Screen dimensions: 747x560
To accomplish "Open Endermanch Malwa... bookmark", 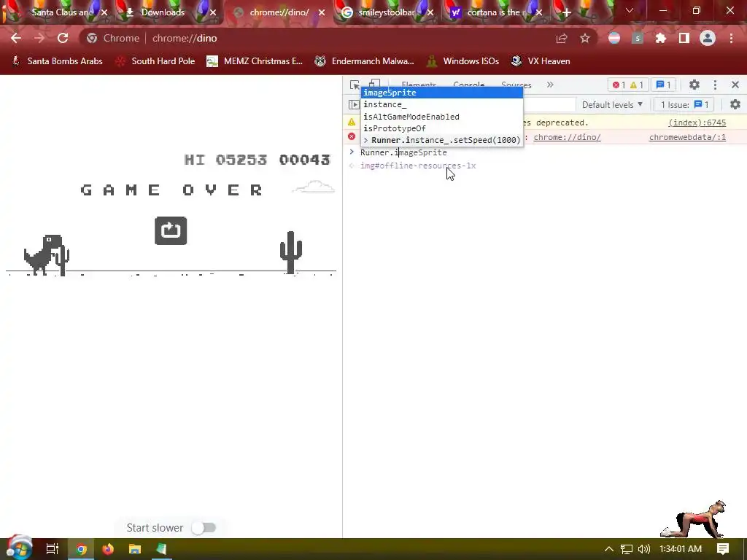I will point(365,61).
